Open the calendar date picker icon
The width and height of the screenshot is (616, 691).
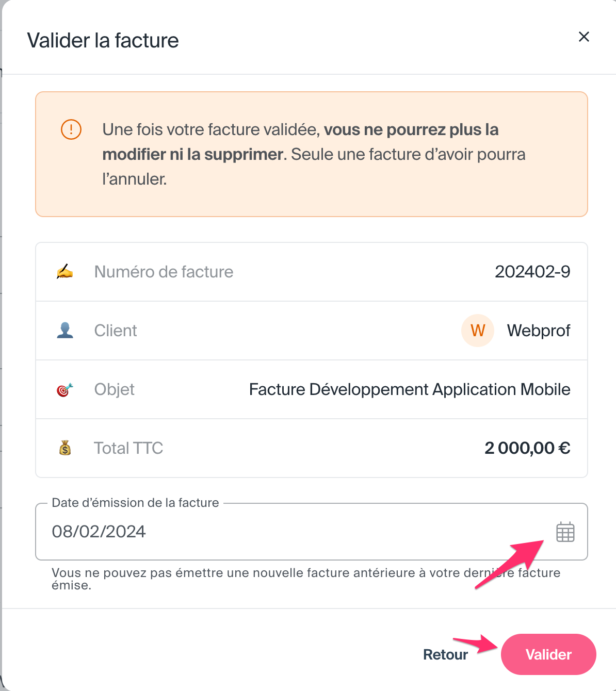(565, 532)
